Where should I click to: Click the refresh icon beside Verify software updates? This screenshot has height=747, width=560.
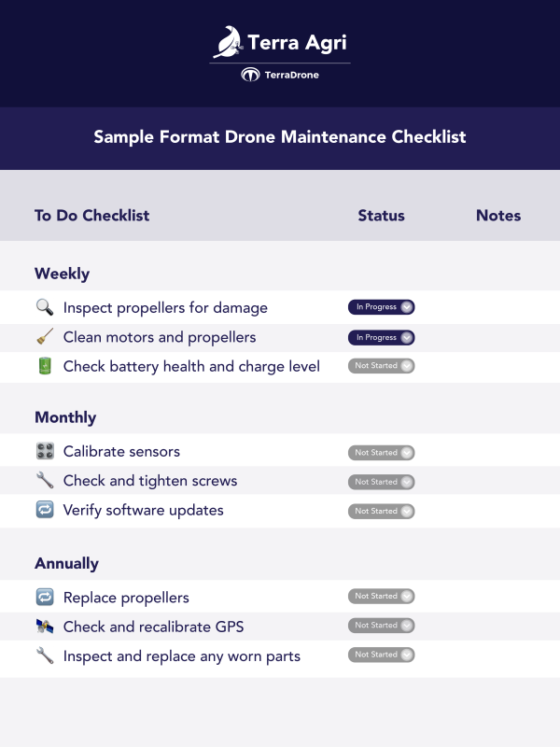pos(45,511)
